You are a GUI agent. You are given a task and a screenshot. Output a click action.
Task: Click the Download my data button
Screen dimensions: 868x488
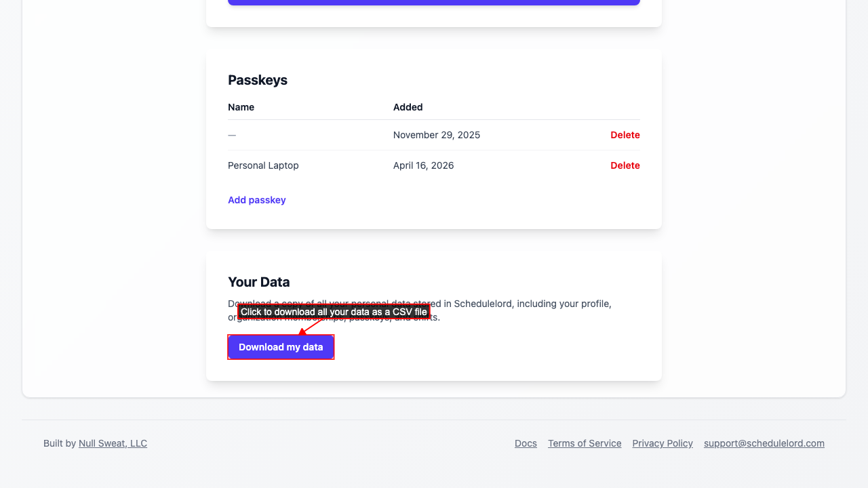pos(280,346)
